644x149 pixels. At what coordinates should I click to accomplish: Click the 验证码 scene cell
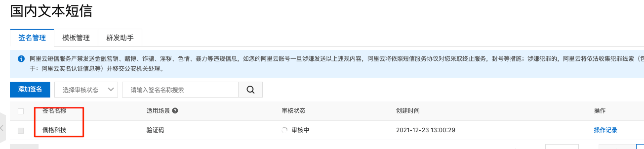point(155,130)
